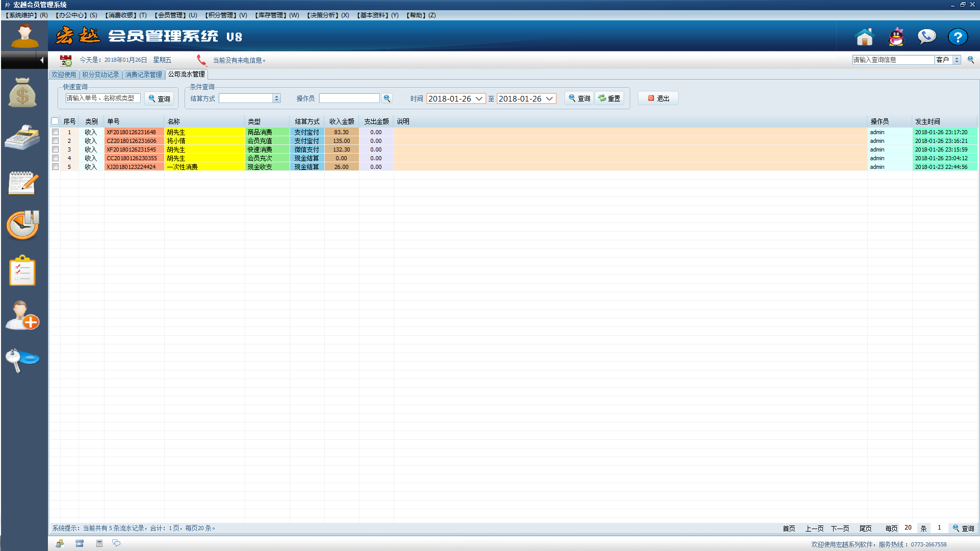Click the QQ penguin contact icon
This screenshot has width=980, height=551.
896,37
